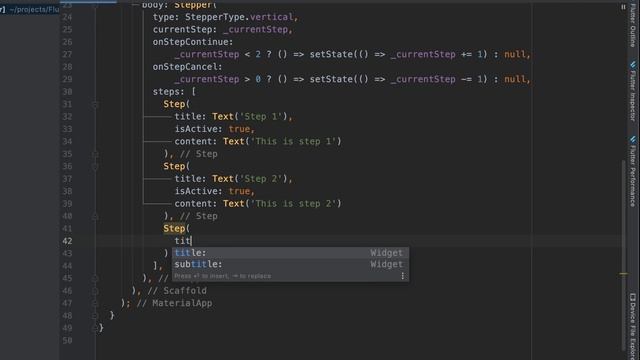Click the fold end marker on line 40
Image resolution: width=640 pixels, height=360 pixels.
point(95,216)
